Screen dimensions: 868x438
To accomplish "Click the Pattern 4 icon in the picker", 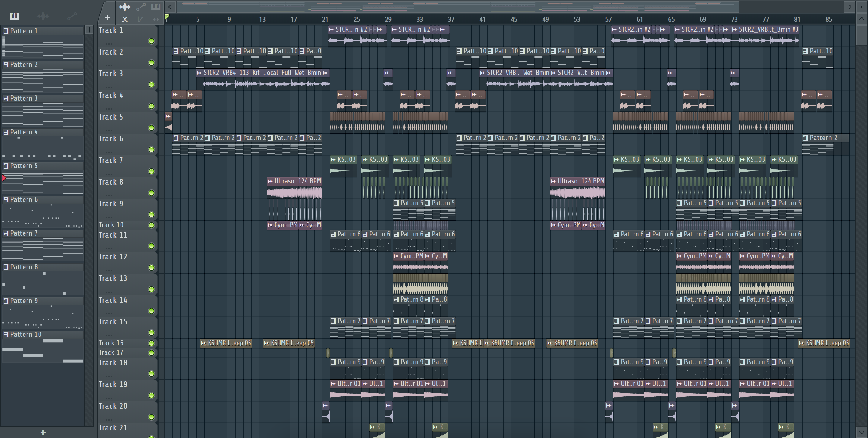I will click(6, 132).
